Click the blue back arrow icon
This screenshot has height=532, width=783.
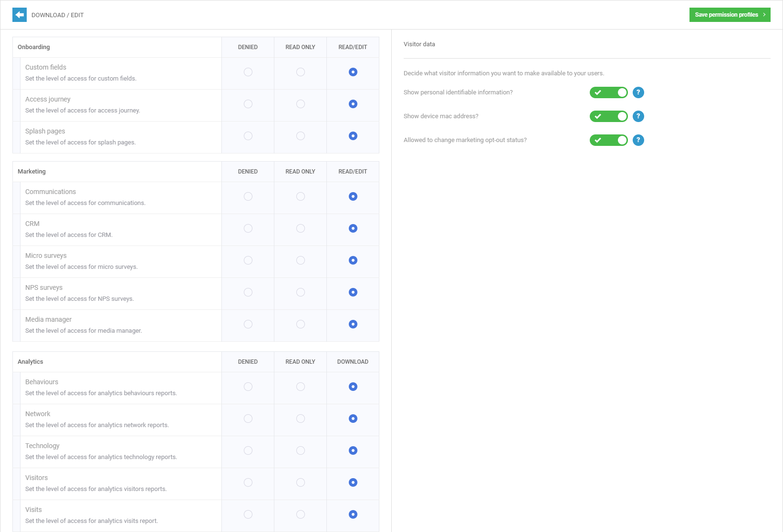[20, 15]
